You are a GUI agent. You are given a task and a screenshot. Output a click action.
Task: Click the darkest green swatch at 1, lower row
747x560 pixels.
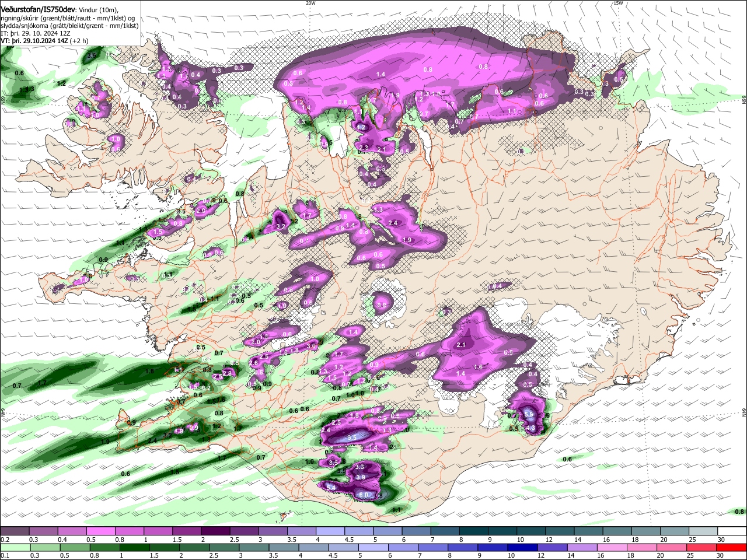(136, 547)
